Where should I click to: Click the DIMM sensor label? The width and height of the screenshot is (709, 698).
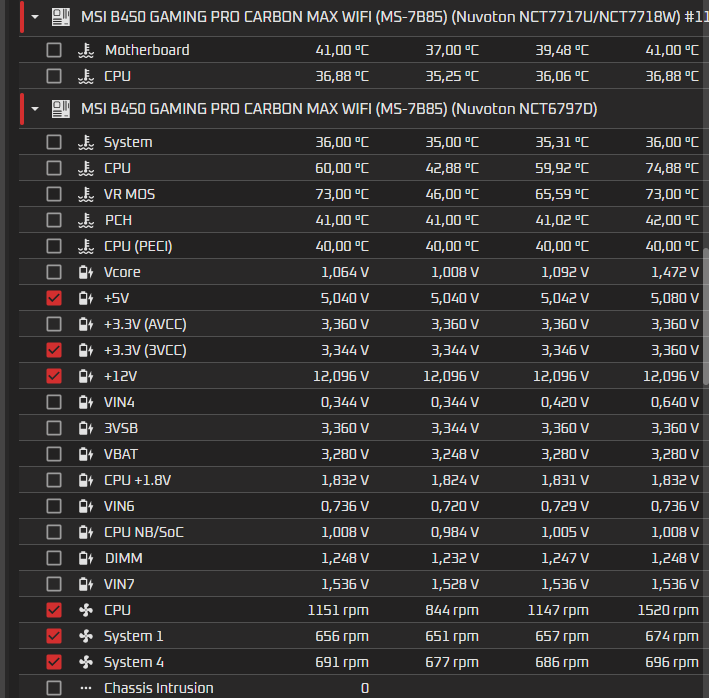[x=123, y=558]
